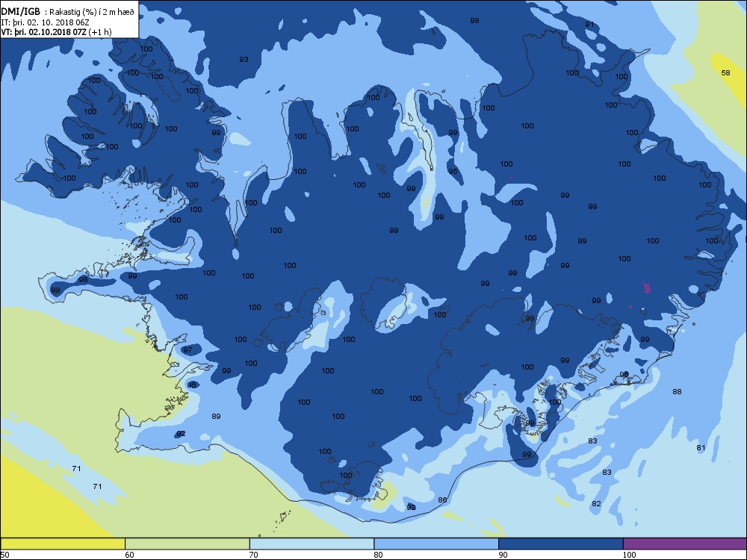The height and width of the screenshot is (560, 747).
Task: Click the 'DMI/IGB' label in header box
Action: 21,12
